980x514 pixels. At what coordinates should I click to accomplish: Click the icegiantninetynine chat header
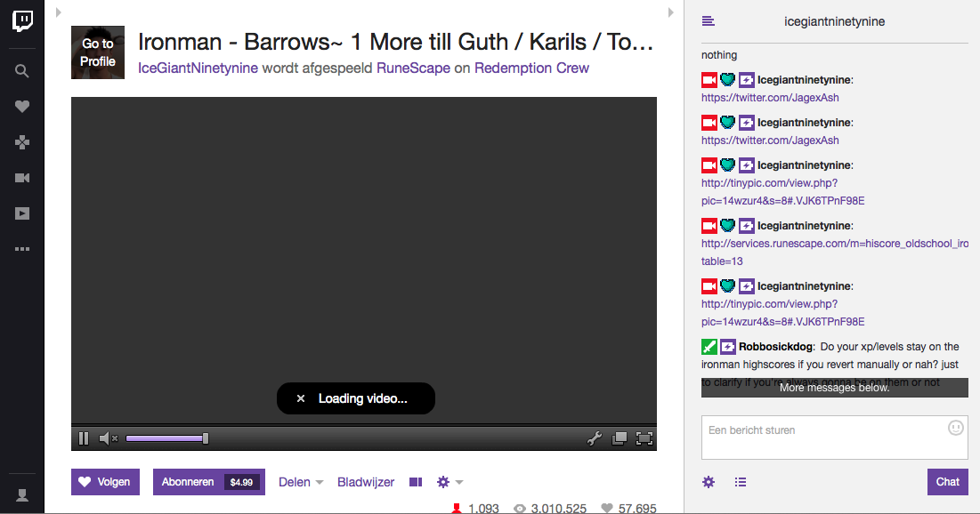point(834,21)
